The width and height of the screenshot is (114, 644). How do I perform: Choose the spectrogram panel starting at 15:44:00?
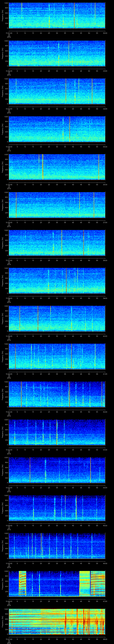57,508
